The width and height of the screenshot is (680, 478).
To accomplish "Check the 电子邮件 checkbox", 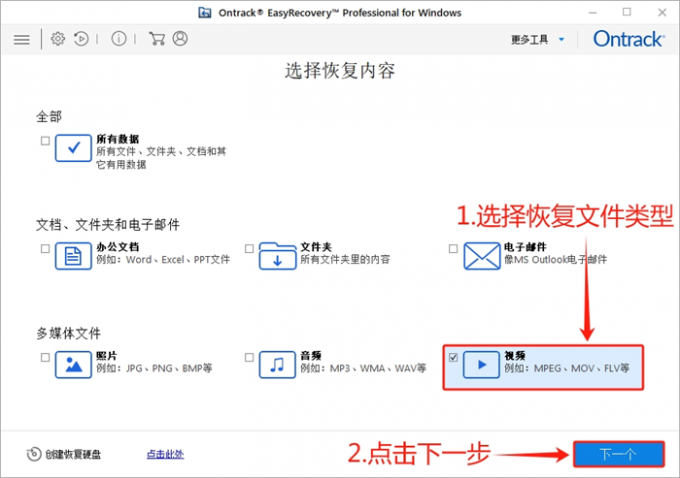I will click(453, 249).
